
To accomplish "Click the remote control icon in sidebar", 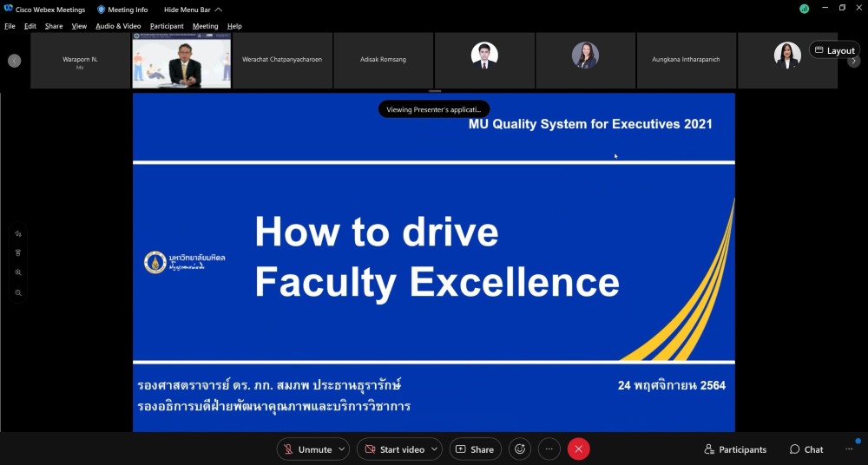I will pos(18,253).
